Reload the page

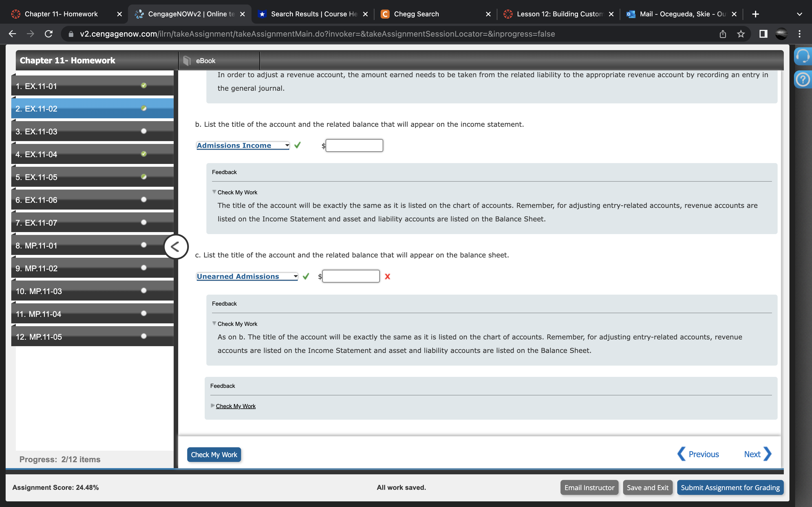click(x=49, y=34)
